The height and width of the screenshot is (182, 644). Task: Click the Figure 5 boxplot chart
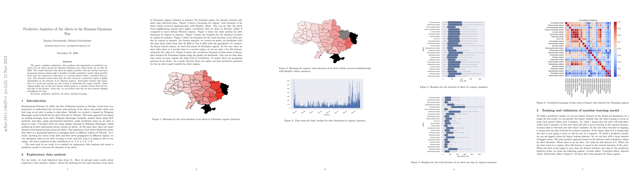pyautogui.click(x=454, y=127)
